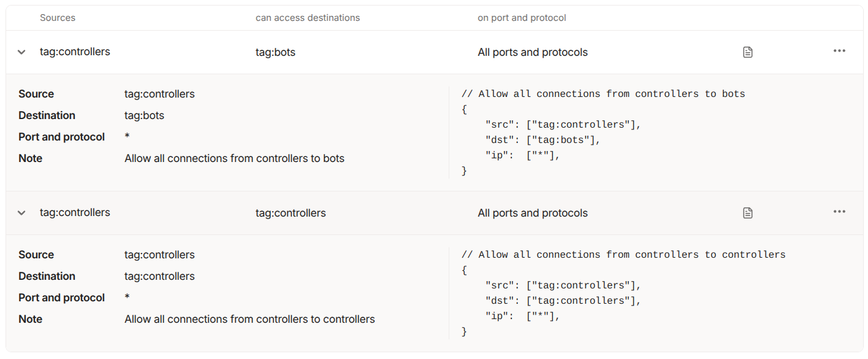The image size is (868, 359).
Task: Click Destination value tag:bots in details
Action: 144,115
